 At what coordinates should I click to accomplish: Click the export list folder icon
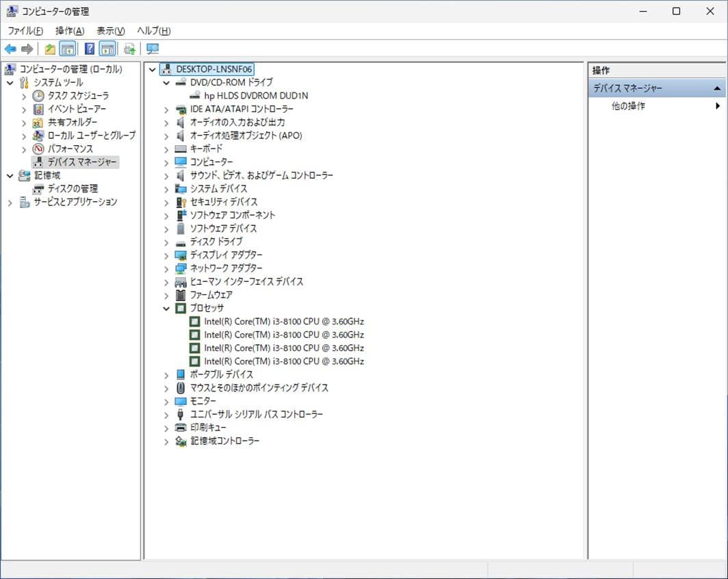coord(49,49)
